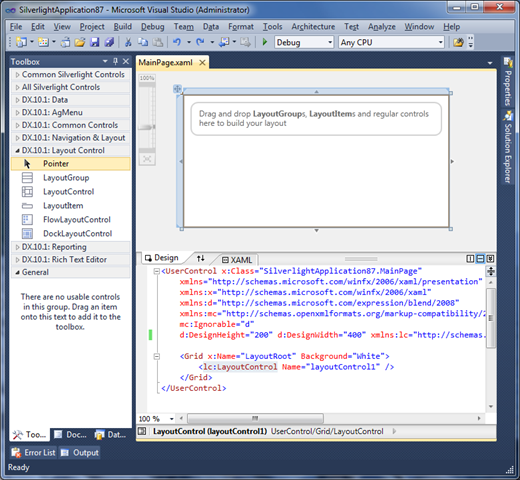
Task: Expand DX.10.1: AgMenu group
Action: click(17, 113)
